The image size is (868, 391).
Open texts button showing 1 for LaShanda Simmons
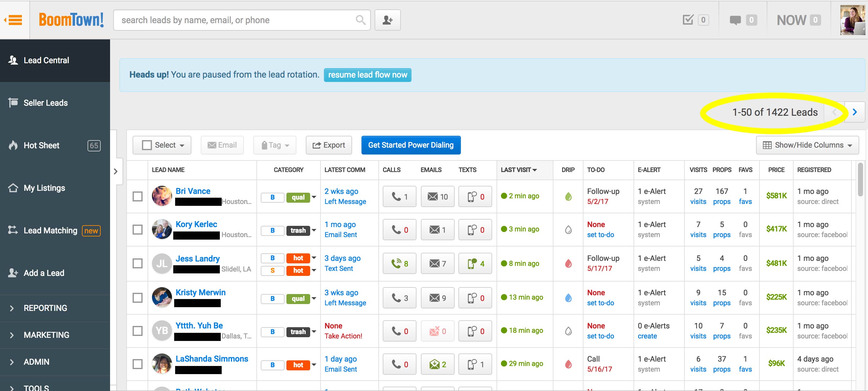(475, 364)
